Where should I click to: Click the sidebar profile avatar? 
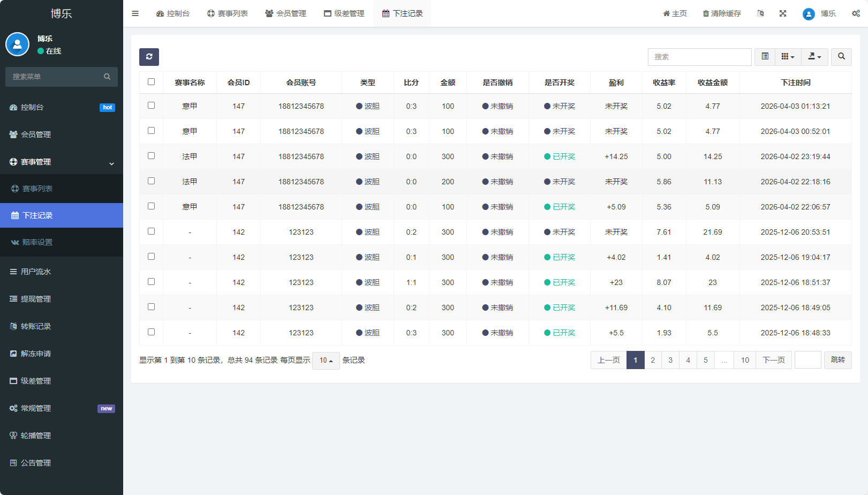click(x=17, y=44)
